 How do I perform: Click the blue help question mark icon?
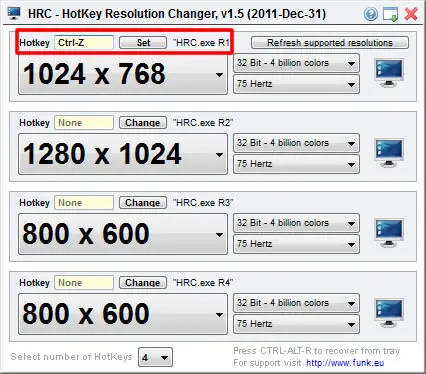point(371,14)
